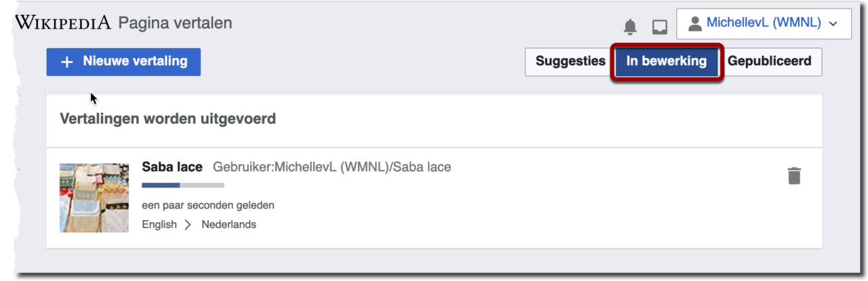Open the notifications bell icon
The image size is (868, 281).
coord(631,27)
